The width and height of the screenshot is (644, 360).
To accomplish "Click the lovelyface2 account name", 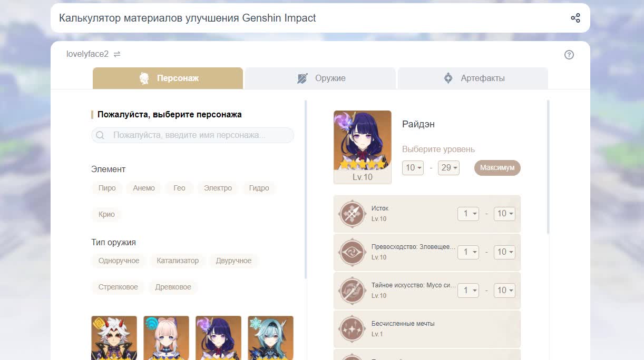I will click(x=87, y=54).
